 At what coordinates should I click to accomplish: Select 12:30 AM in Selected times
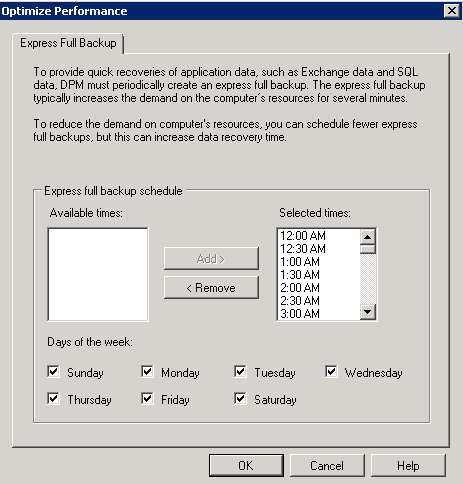pyautogui.click(x=319, y=249)
